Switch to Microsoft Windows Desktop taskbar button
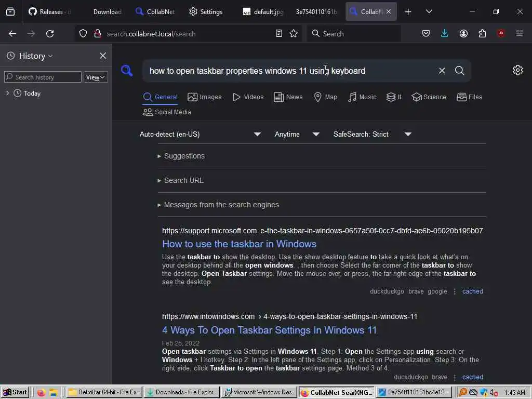 point(259,392)
